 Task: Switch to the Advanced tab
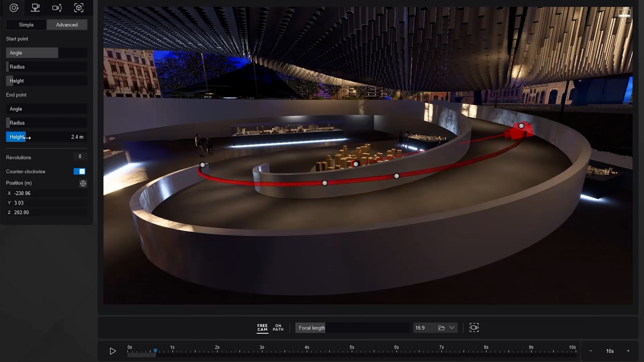pyautogui.click(x=67, y=24)
